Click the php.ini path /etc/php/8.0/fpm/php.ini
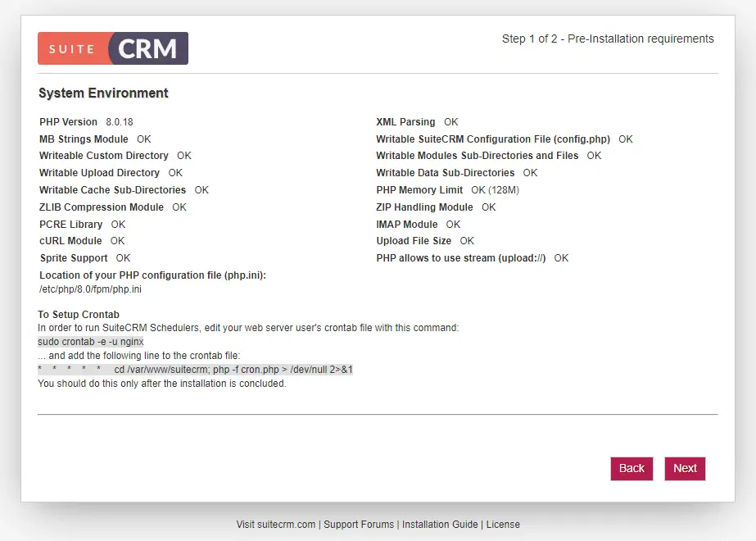Viewport: 756px width, 541px height. 91,289
